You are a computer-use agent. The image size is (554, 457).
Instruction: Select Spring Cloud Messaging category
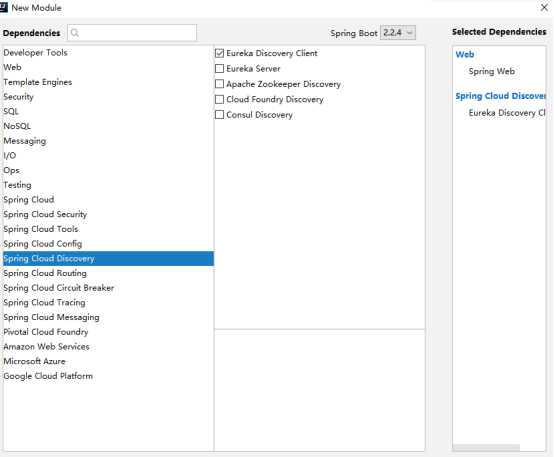tap(108, 317)
